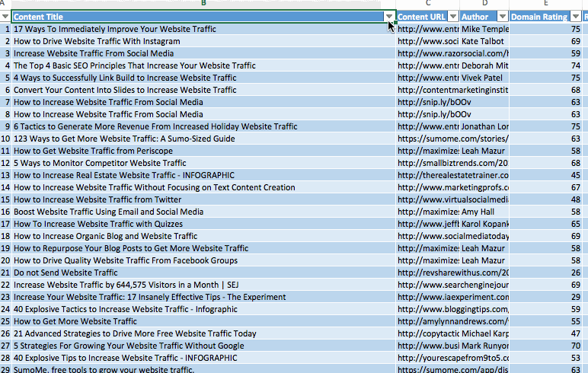
Task: Click Domain Rating value 45
Action: [545, 175]
